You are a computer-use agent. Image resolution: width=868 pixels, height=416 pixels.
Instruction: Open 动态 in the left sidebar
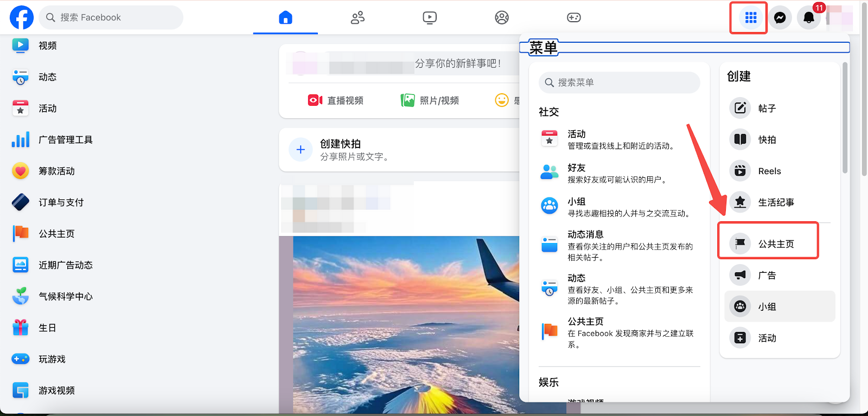48,77
